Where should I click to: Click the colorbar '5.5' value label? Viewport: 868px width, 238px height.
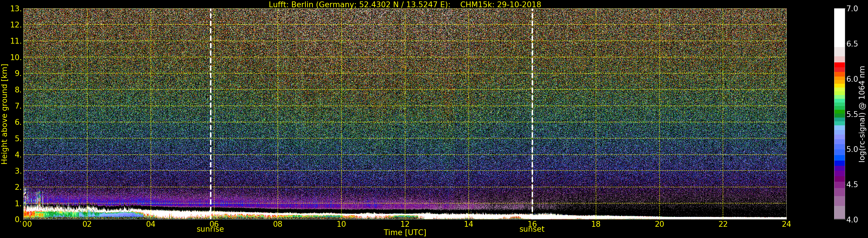point(852,114)
